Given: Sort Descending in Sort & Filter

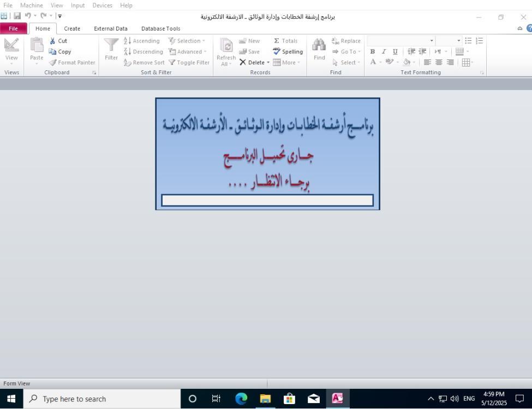Looking at the screenshot, I should tap(143, 52).
